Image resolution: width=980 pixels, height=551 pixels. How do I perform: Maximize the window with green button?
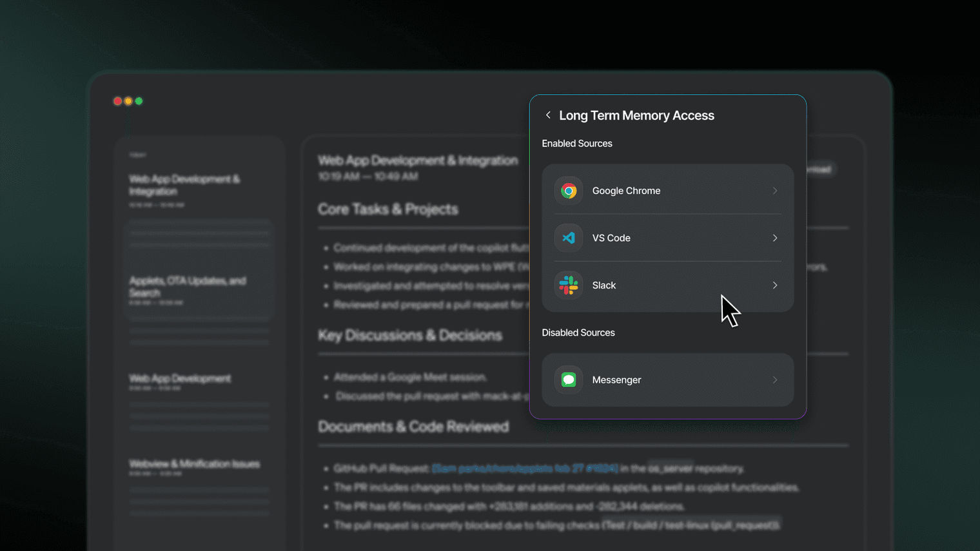point(139,101)
